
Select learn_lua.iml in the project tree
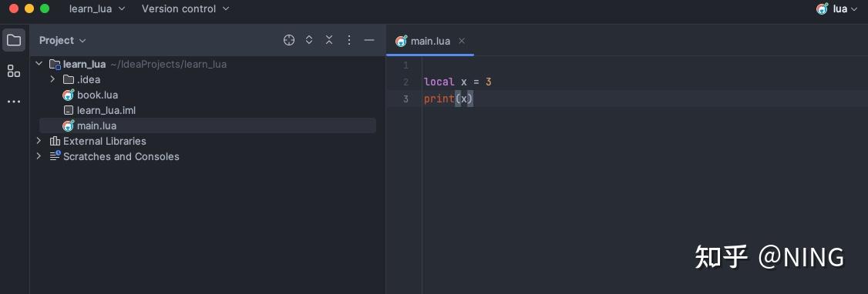106,111
